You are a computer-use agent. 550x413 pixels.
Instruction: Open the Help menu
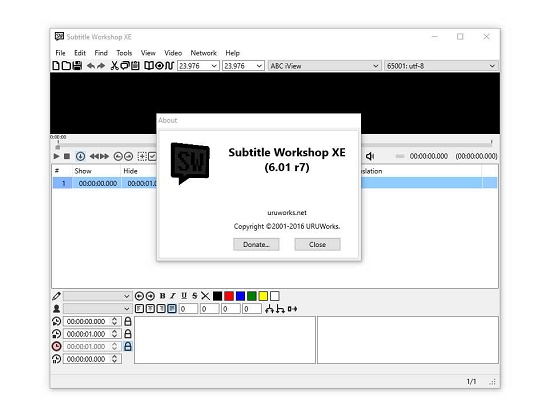coord(232,53)
